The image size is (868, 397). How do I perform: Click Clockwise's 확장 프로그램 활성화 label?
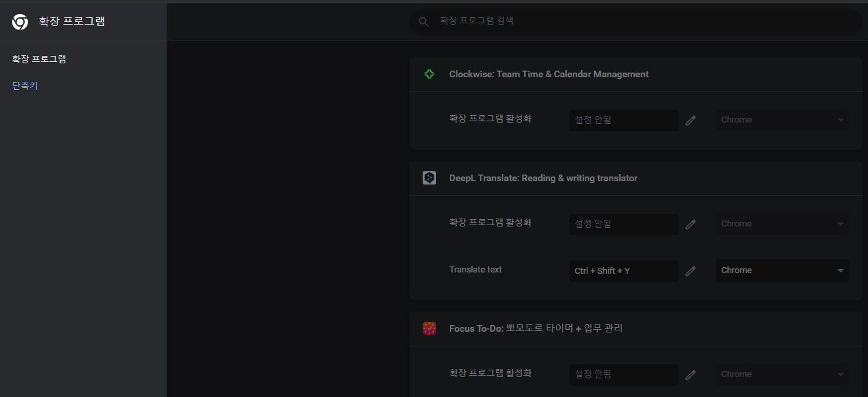tap(491, 119)
